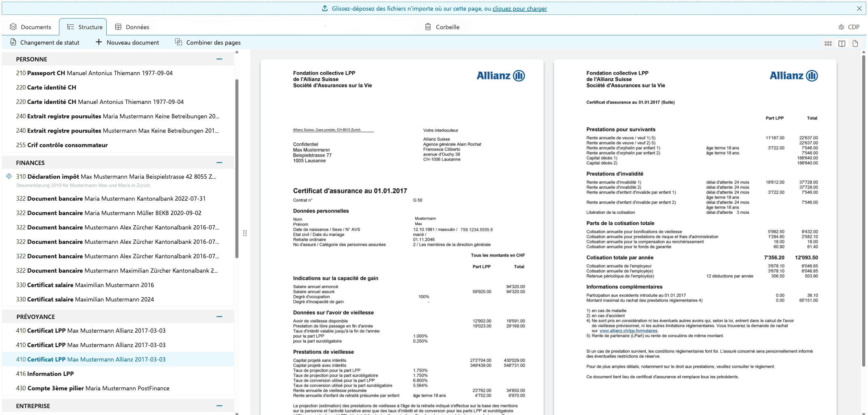The height and width of the screenshot is (415, 868).
Task: Click the 'cliquez pour charger' link
Action: click(x=520, y=9)
